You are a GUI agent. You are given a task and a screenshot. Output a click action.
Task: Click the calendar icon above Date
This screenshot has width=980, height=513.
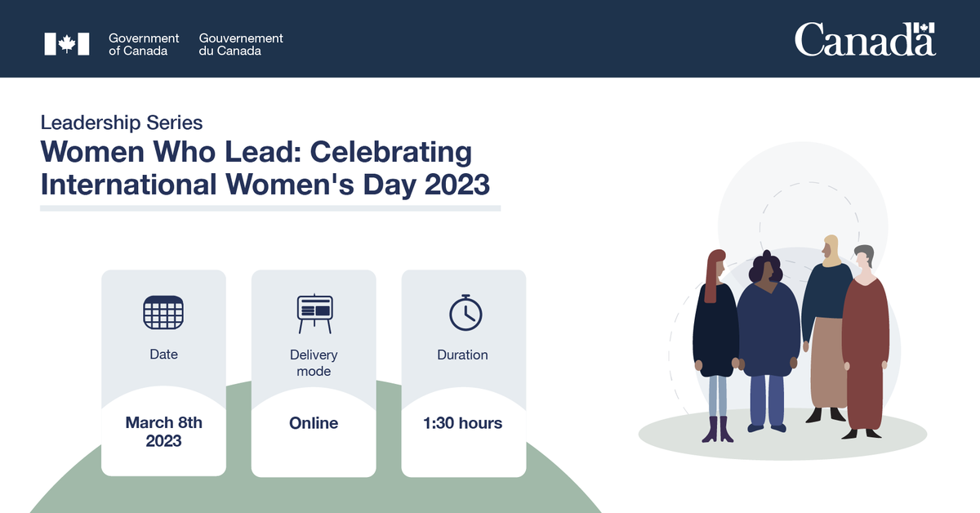(x=163, y=312)
